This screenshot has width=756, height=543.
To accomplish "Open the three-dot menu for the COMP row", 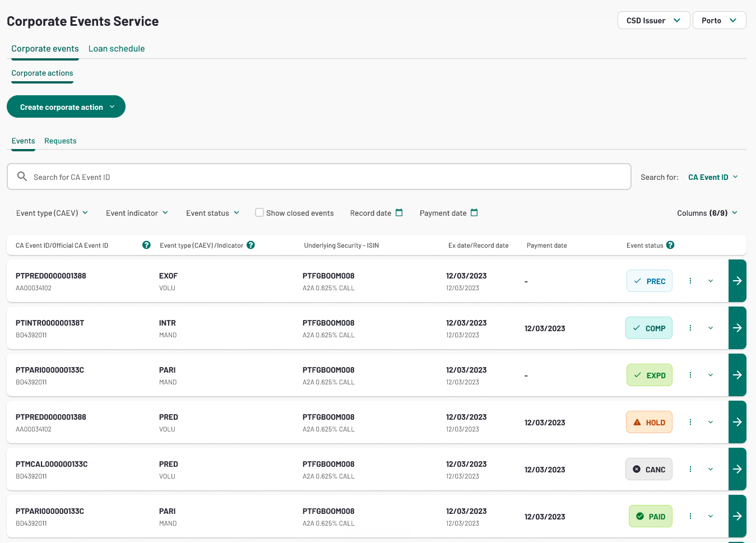I will click(690, 328).
